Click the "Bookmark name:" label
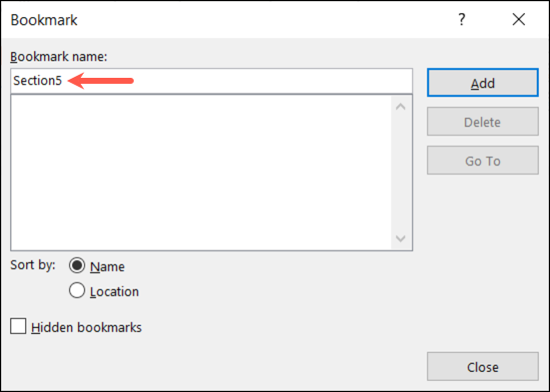The height and width of the screenshot is (392, 550). (59, 57)
